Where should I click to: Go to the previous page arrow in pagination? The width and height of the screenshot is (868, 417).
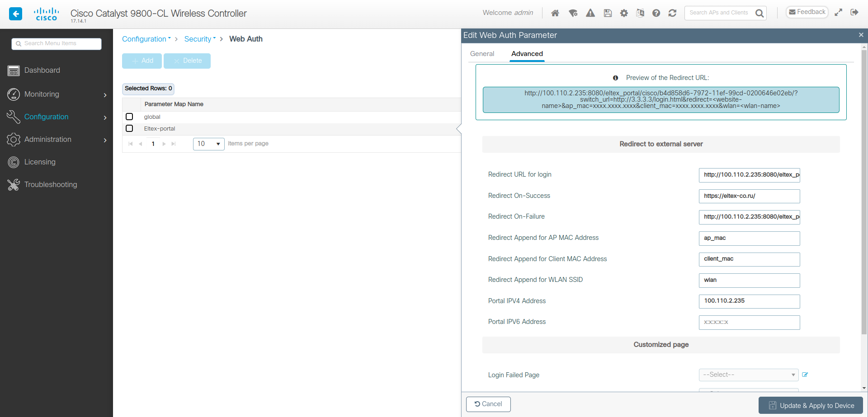tap(141, 144)
